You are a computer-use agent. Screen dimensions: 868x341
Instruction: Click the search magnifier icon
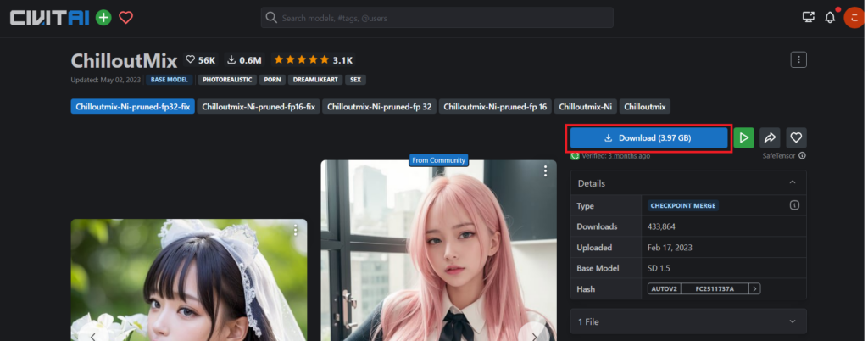pos(271,18)
